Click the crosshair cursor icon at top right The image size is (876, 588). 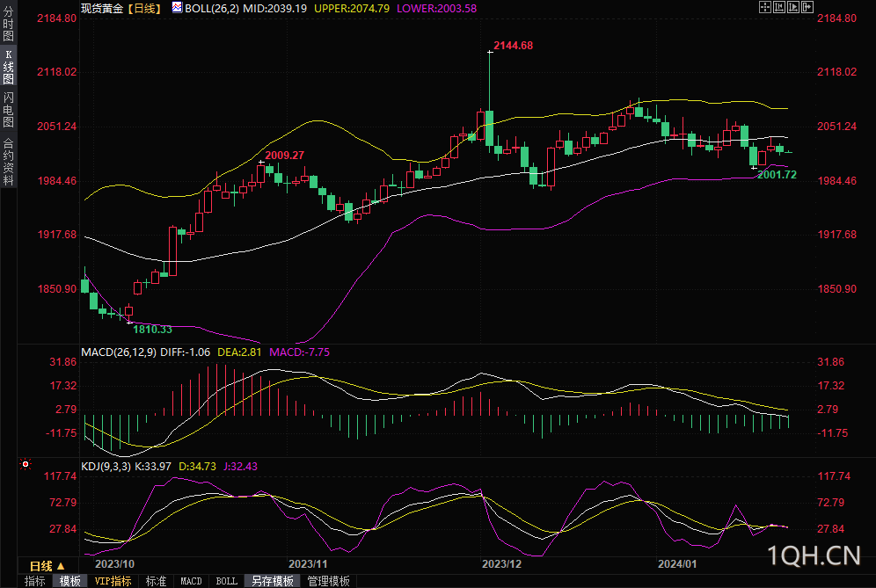pyautogui.click(x=765, y=7)
